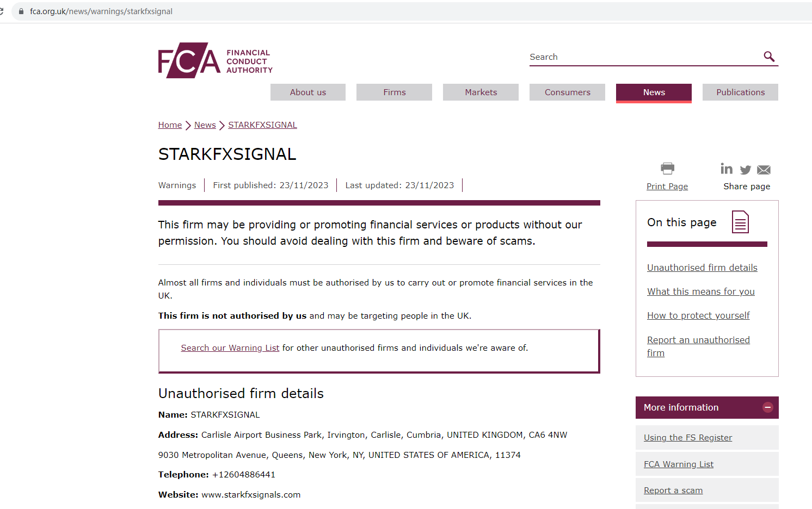This screenshot has width=812, height=509.
Task: Jump to How to protect yourself section
Action: click(x=698, y=315)
